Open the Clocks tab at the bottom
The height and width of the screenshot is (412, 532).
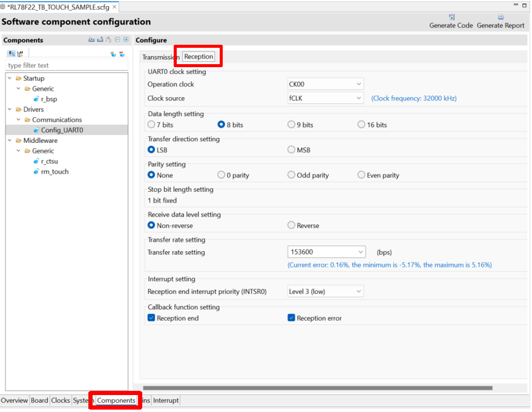tap(61, 401)
